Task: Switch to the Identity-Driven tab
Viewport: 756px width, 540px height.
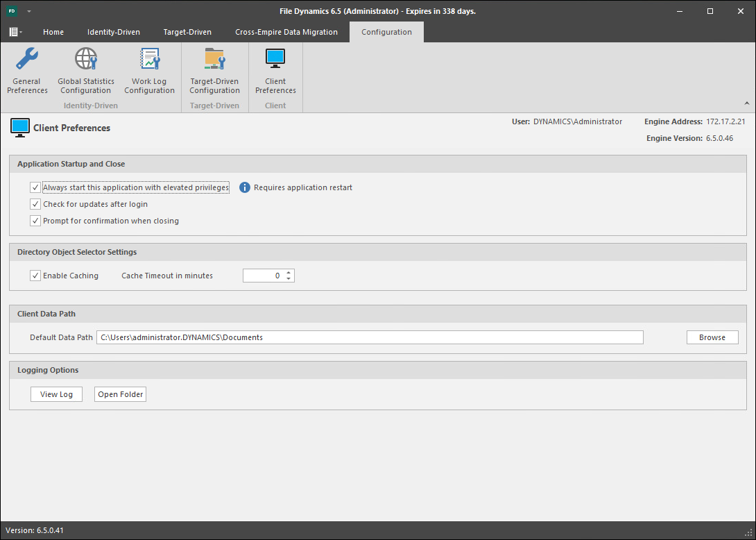Action: [113, 32]
